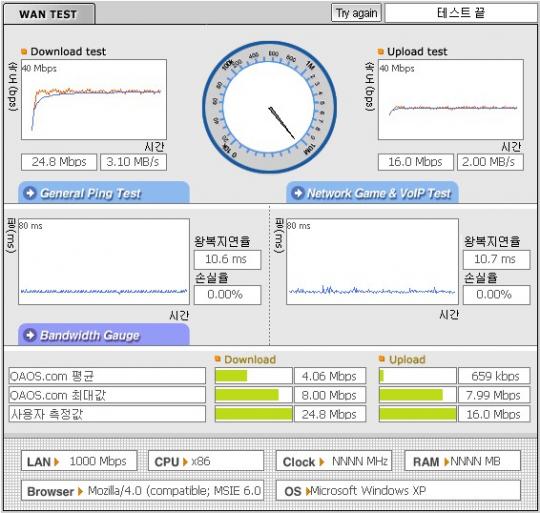Click the Bandwidth Gauge arrow icon

tap(30, 335)
